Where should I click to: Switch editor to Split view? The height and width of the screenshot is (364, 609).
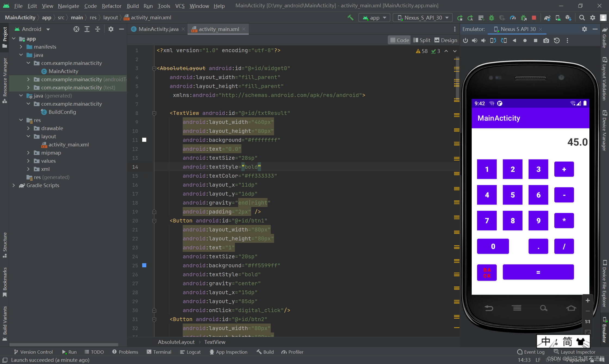tap(422, 40)
